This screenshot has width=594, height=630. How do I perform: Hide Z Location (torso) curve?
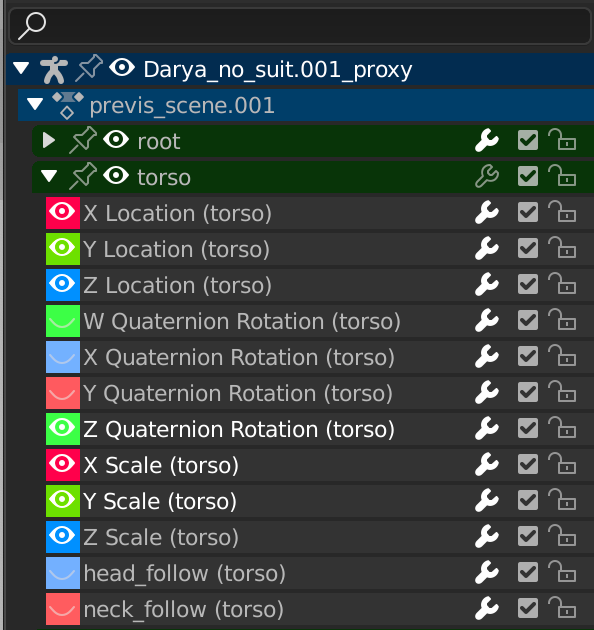[63, 284]
